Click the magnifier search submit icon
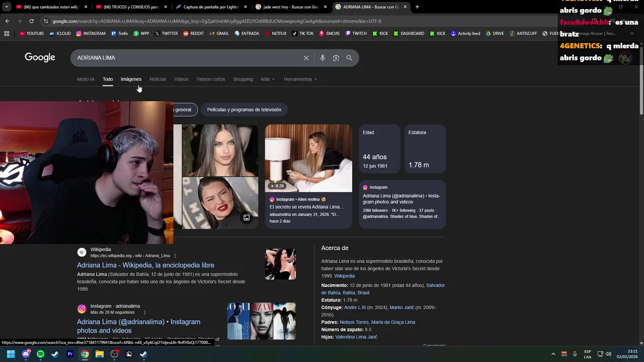The image size is (644, 362). [x=349, y=58]
